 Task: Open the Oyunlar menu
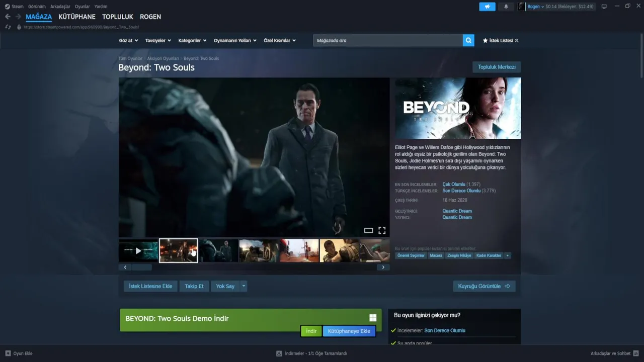[83, 7]
